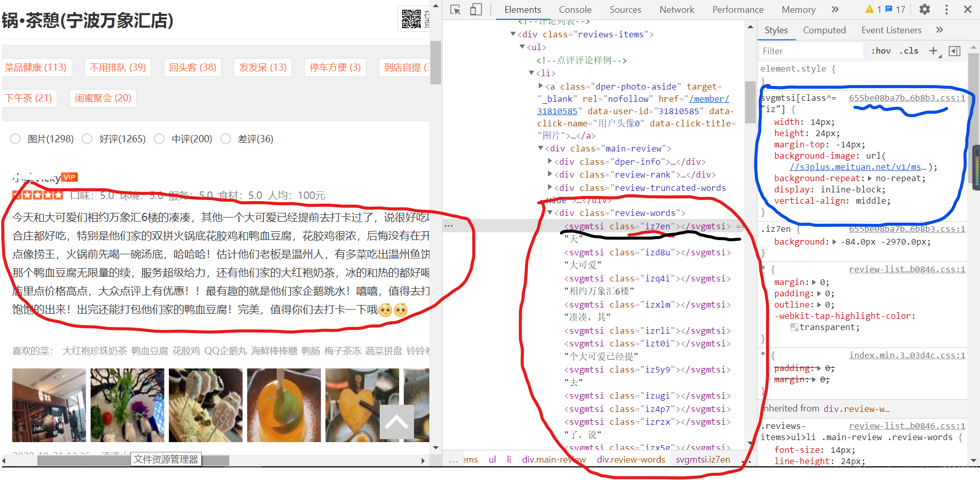The image size is (980, 480).
Task: Show more DevTools tabs chevron
Action: (x=835, y=9)
